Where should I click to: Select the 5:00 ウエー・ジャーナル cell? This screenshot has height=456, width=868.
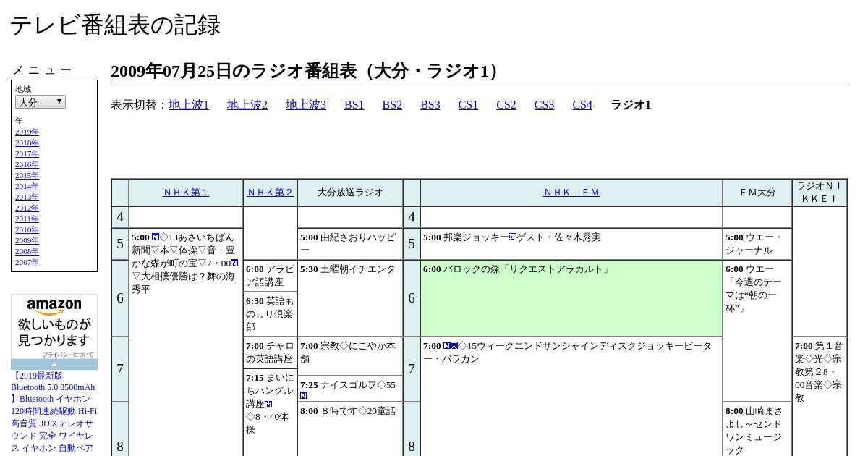point(757,244)
